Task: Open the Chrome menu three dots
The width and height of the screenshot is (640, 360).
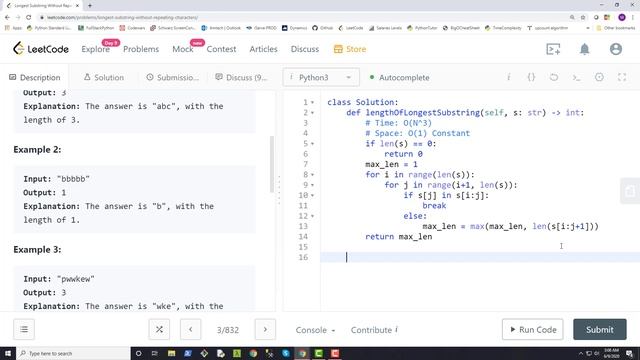Action: [x=633, y=17]
